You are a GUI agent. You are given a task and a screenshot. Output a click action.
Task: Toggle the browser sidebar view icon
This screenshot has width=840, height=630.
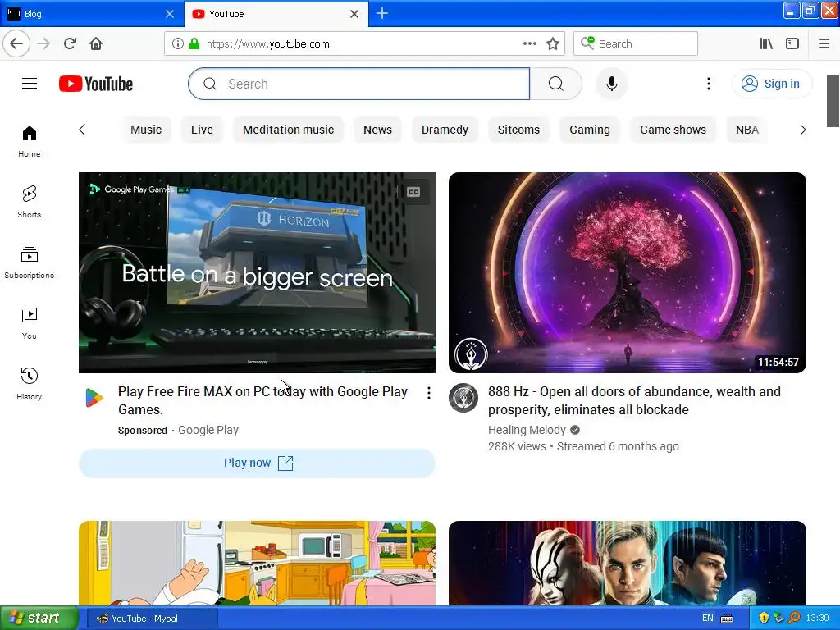point(792,43)
